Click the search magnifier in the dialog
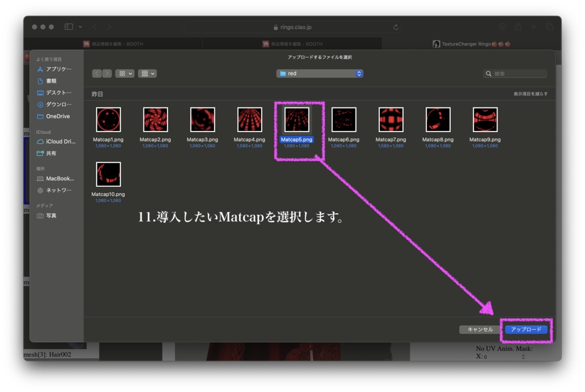The width and height of the screenshot is (585, 392). (488, 73)
